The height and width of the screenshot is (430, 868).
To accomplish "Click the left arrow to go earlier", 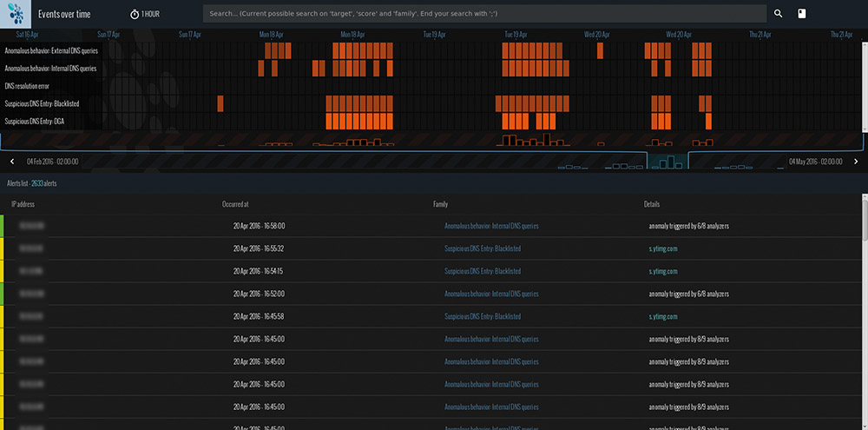I will tap(12, 162).
